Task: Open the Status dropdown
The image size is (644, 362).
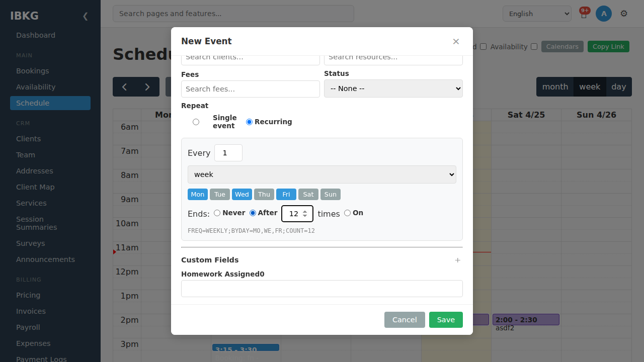Action: [393, 88]
